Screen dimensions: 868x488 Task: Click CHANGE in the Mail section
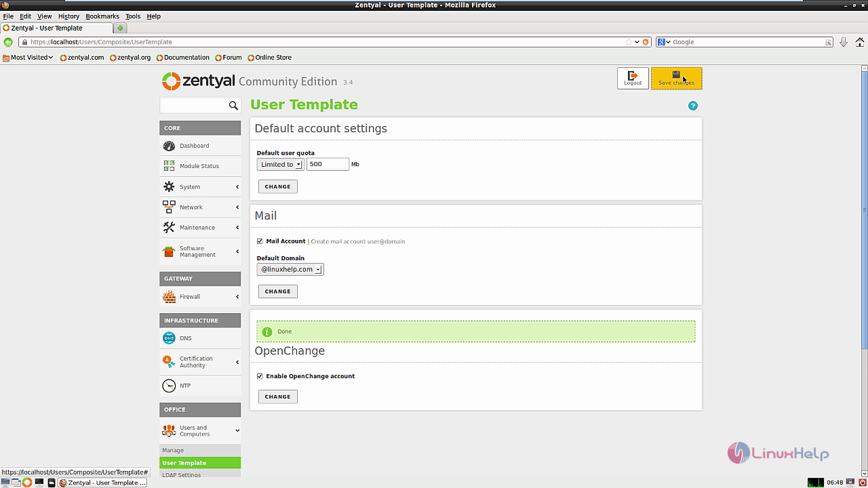point(277,291)
